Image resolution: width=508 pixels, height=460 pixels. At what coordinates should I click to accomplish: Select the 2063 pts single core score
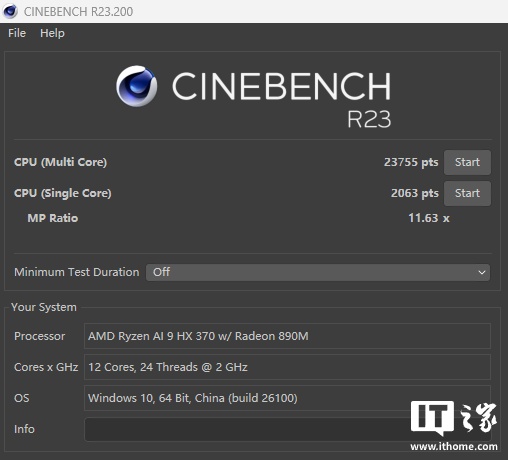click(415, 193)
